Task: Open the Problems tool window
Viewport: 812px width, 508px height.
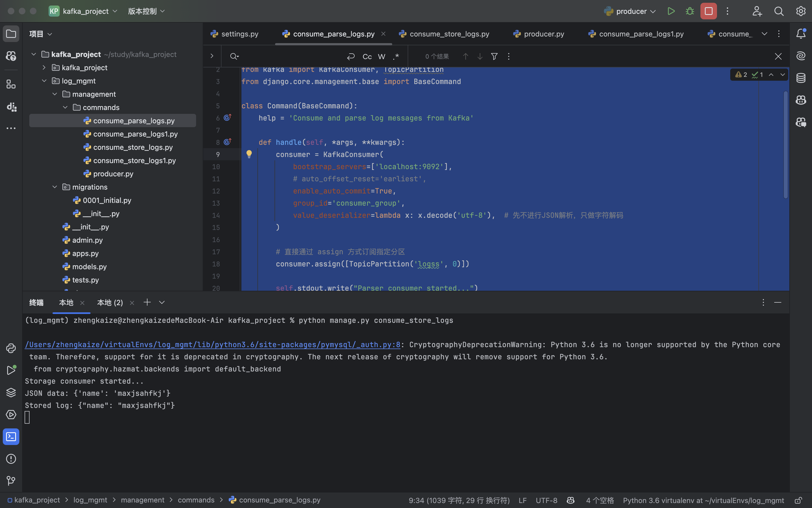Action: pyautogui.click(x=11, y=459)
